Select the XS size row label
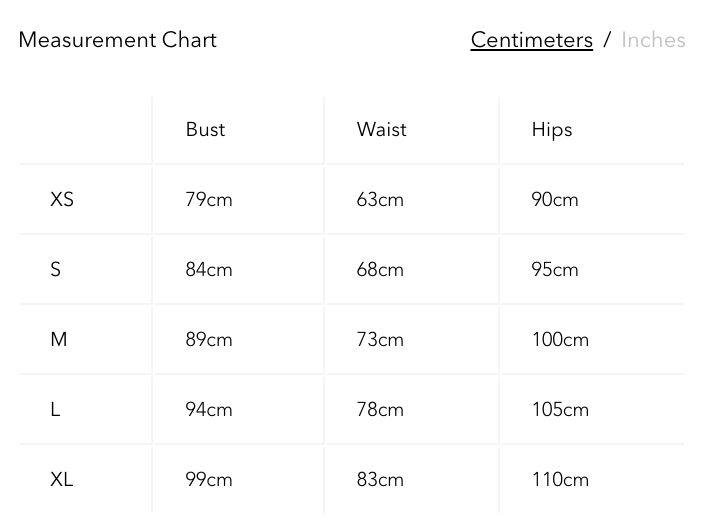This screenshot has height=532, width=708. [62, 199]
